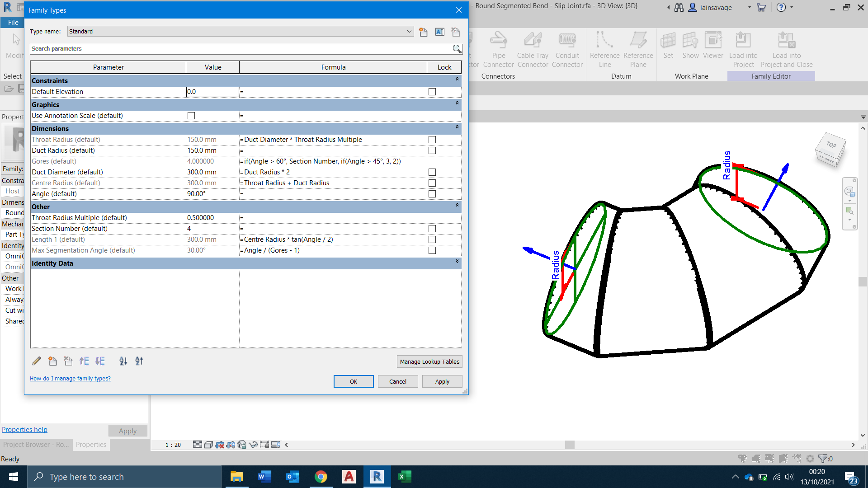Click the Delete Parameter icon at dialog bottom

(68, 361)
